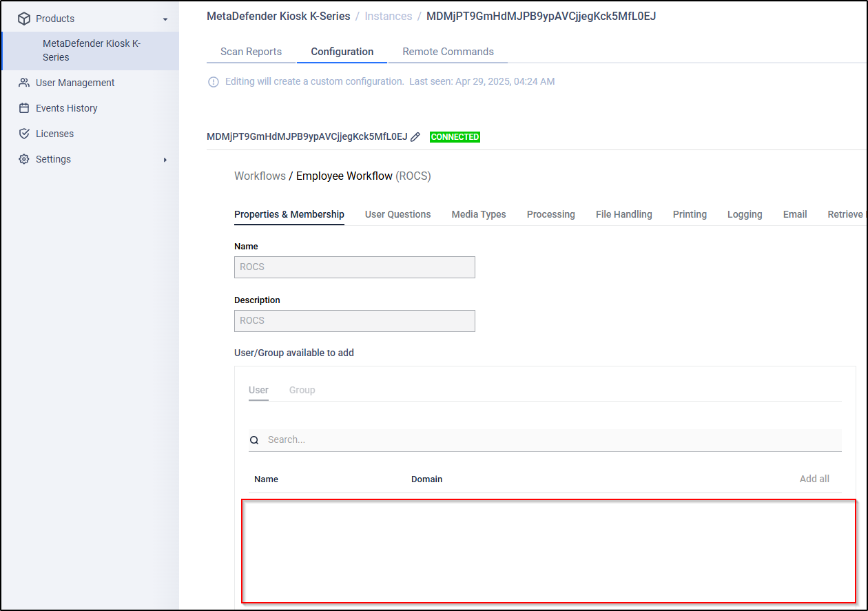Click the Settings gear icon
Image resolution: width=868 pixels, height=611 pixels.
tap(24, 159)
